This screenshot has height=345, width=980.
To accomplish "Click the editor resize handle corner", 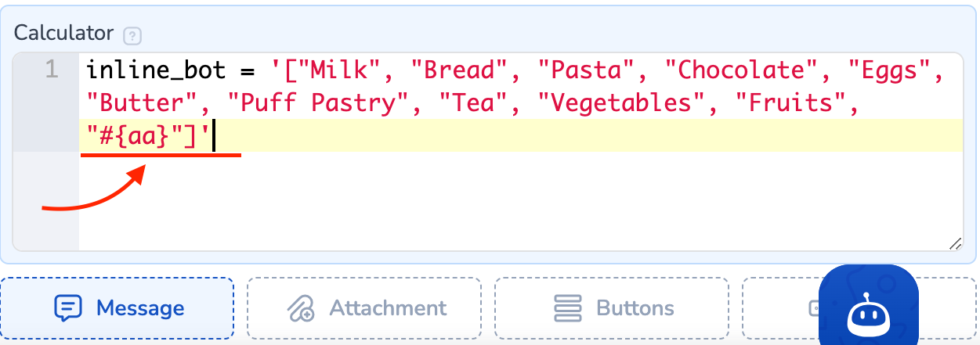I will pyautogui.click(x=955, y=244).
